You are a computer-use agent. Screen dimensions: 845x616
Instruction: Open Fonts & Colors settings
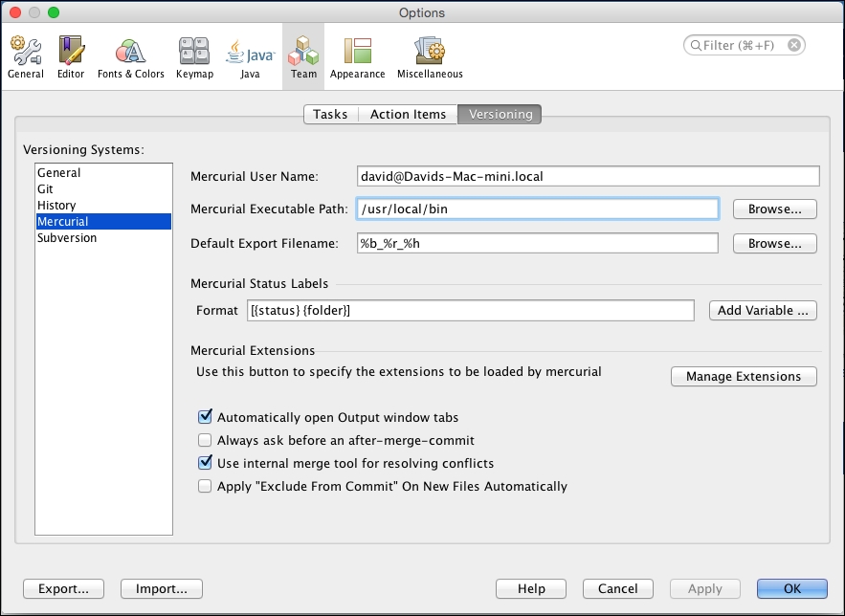[130, 55]
